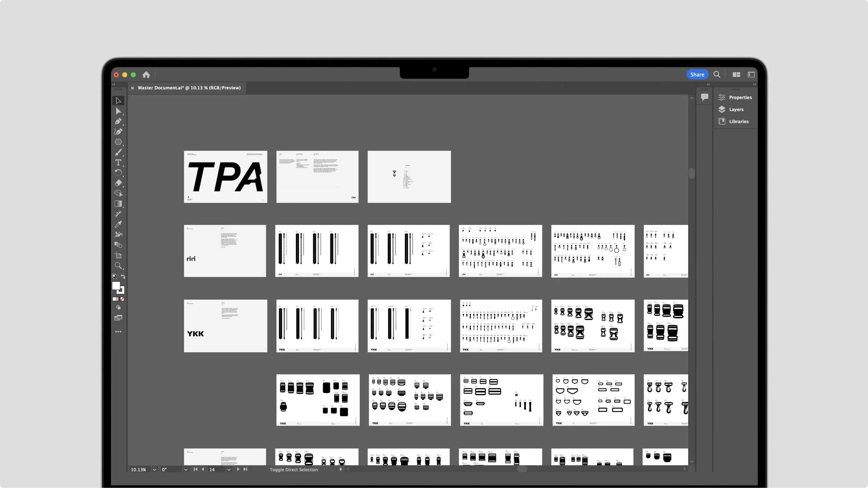This screenshot has height=488, width=868.
Task: Open the rotate view angle dropdown
Action: tap(186, 470)
